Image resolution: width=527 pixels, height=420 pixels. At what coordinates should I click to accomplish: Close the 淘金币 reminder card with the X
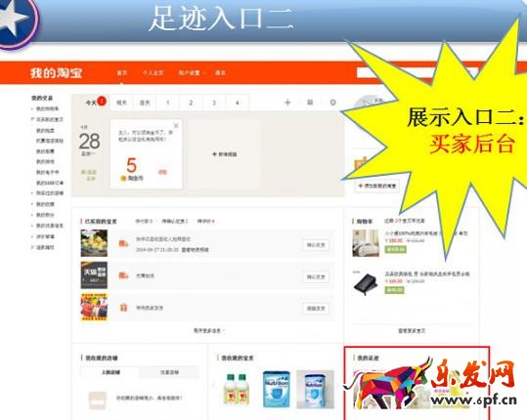176,126
